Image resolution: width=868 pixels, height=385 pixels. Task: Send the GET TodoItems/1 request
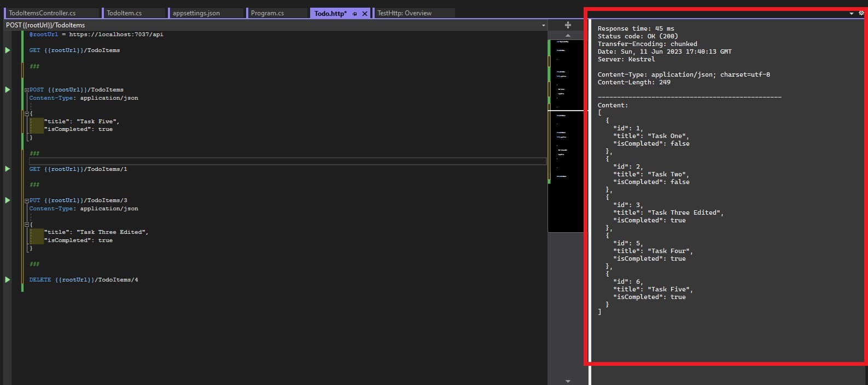tap(8, 169)
